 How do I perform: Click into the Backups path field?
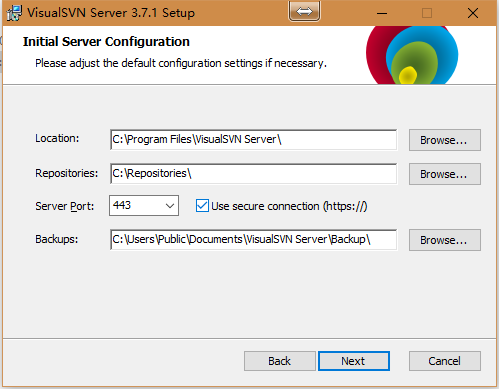[x=253, y=240]
